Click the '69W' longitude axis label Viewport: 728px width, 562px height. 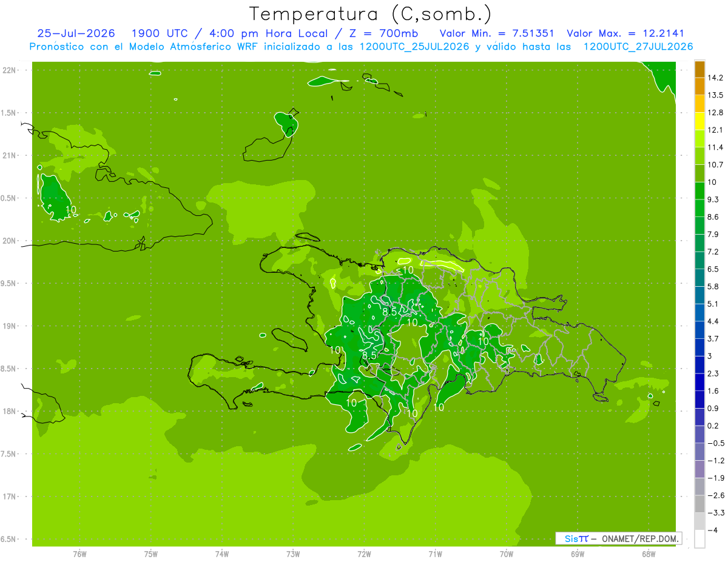578,554
